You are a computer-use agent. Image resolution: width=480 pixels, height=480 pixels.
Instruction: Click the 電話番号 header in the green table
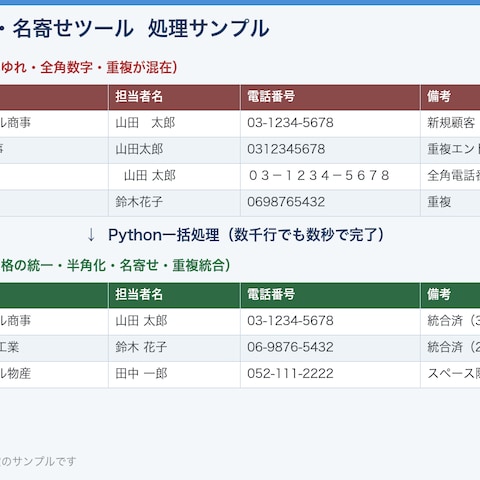tap(330, 295)
